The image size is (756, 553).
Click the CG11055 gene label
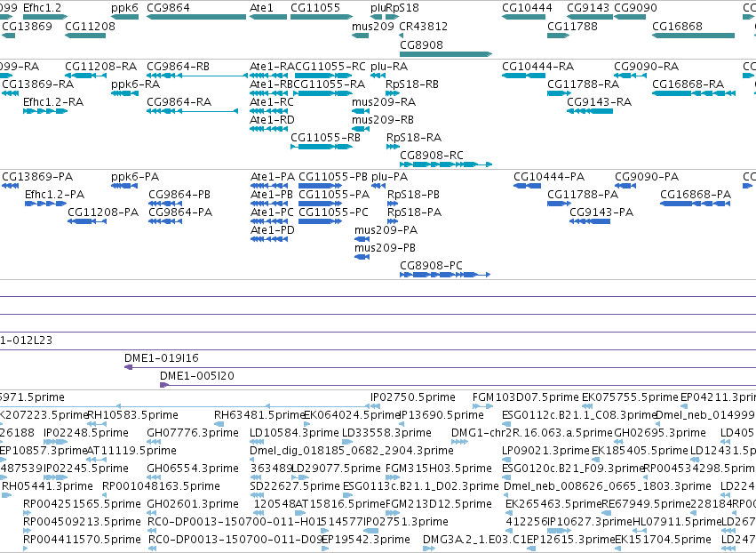click(x=315, y=8)
